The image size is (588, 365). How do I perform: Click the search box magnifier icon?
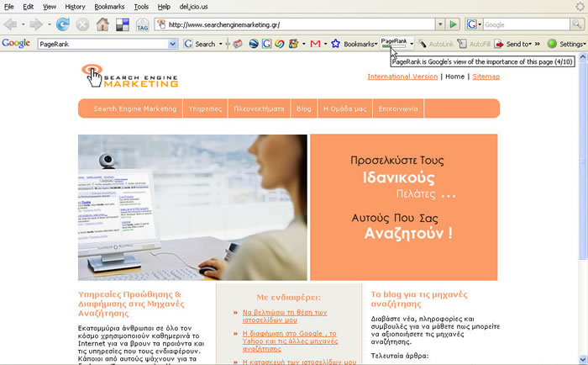tap(576, 24)
